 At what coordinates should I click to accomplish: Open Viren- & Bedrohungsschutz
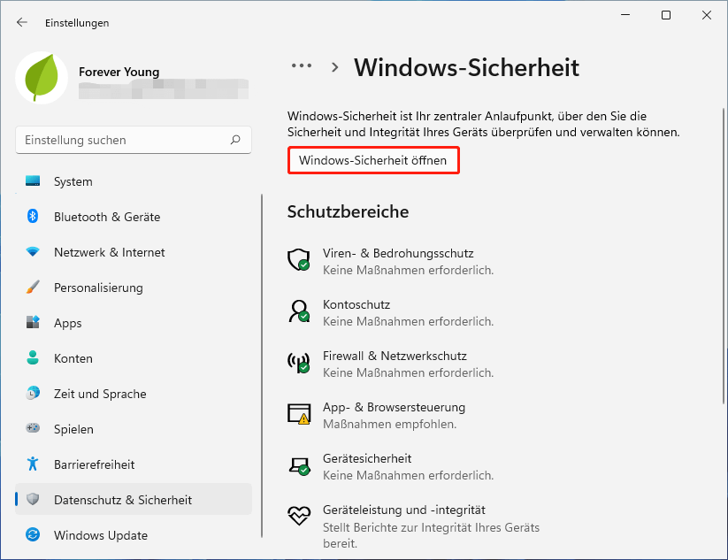[x=398, y=253]
